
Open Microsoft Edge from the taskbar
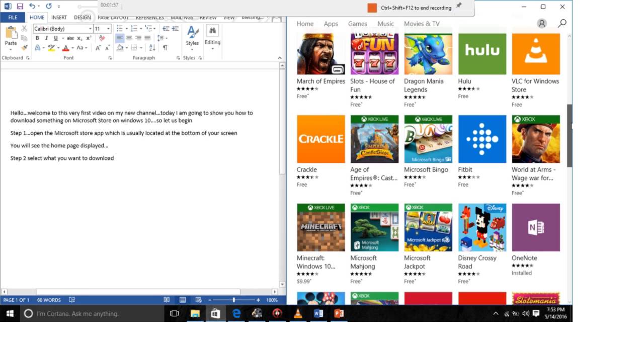click(x=236, y=313)
